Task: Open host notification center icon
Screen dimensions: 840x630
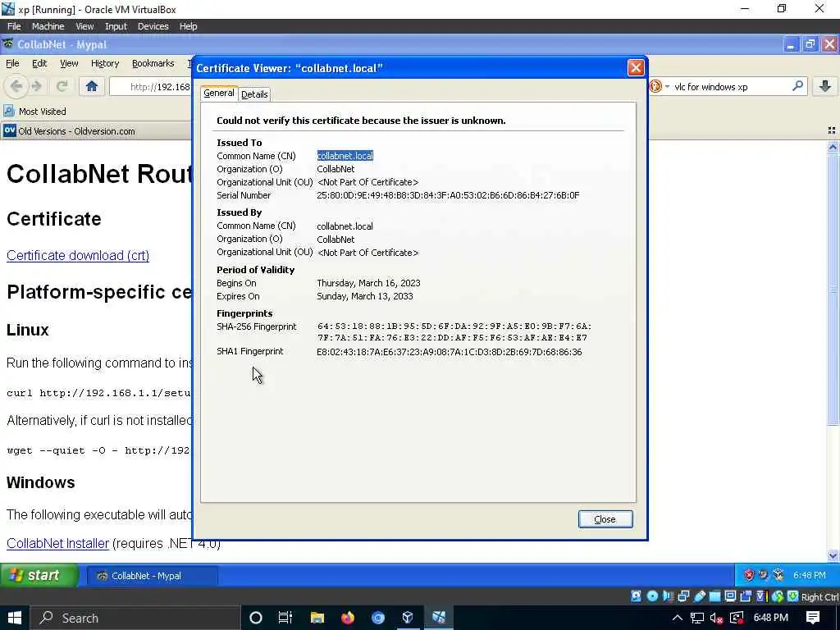Action: (813, 618)
